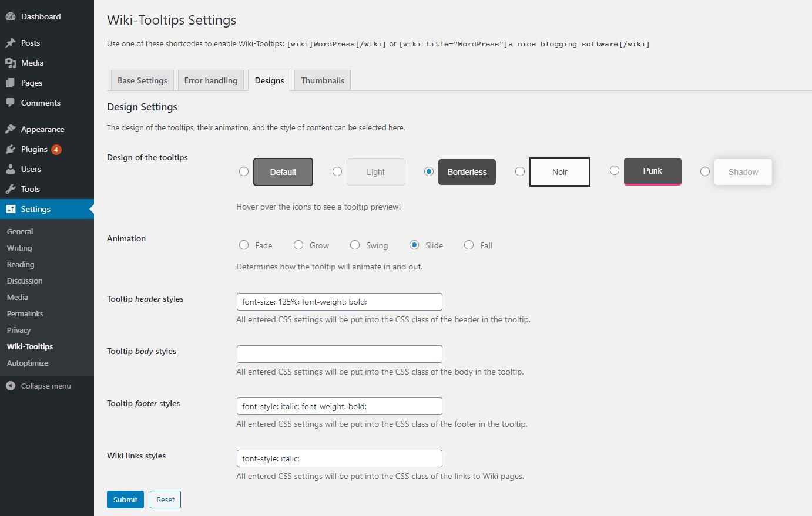Click the Plugins plug icon
The width and height of the screenshot is (812, 516).
pyautogui.click(x=11, y=149)
